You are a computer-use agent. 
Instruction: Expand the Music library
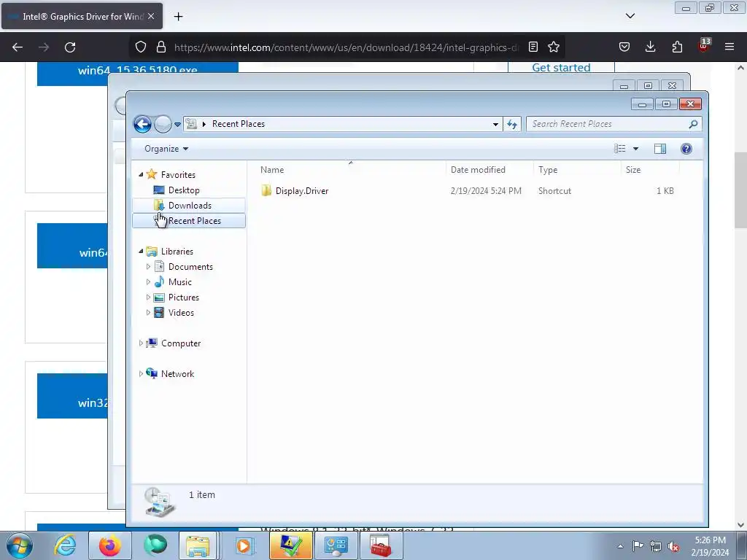coord(148,282)
